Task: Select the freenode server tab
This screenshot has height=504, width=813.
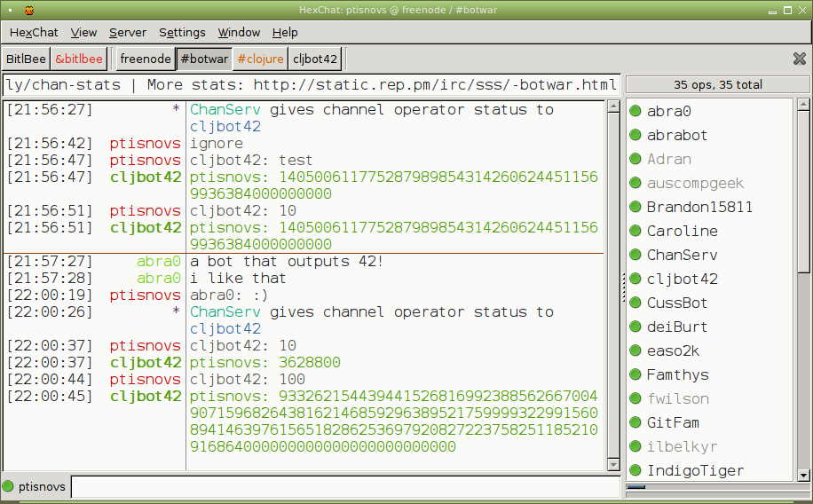Action: pyautogui.click(x=146, y=59)
